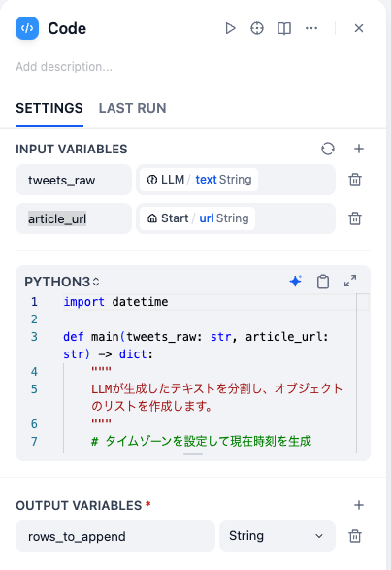392x570 pixels.
Task: Copy code with the clipboard icon
Action: coord(323,282)
